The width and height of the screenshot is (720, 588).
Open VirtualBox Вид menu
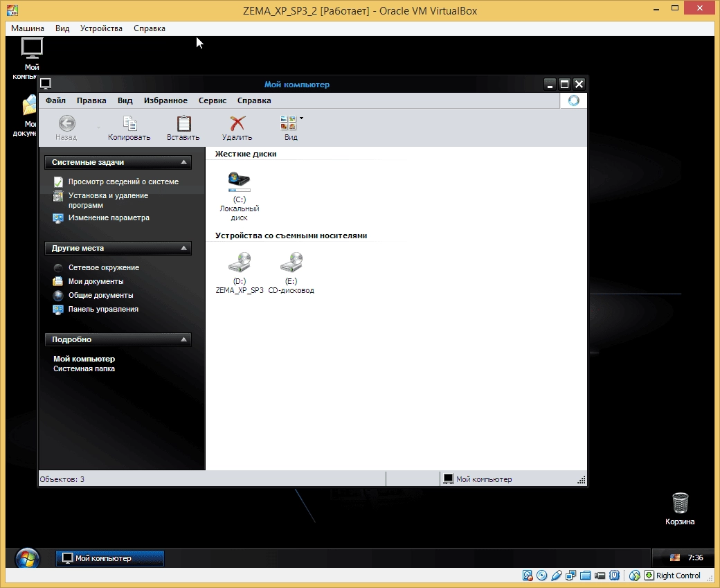pyautogui.click(x=62, y=28)
